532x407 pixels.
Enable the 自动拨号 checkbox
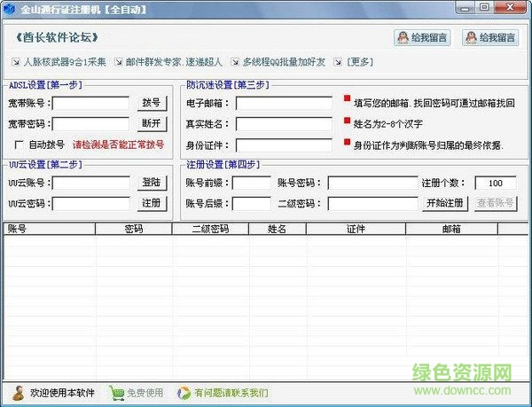(20, 145)
